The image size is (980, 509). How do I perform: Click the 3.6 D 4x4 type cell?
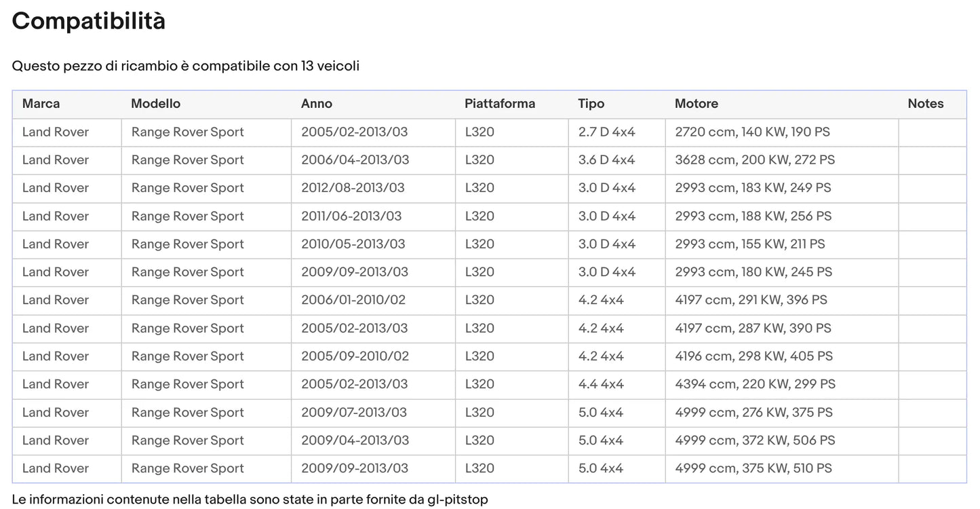(x=606, y=160)
